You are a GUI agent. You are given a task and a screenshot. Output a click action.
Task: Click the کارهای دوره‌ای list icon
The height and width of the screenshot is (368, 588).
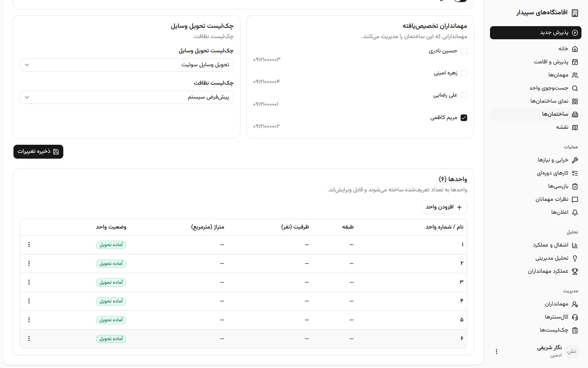575,173
